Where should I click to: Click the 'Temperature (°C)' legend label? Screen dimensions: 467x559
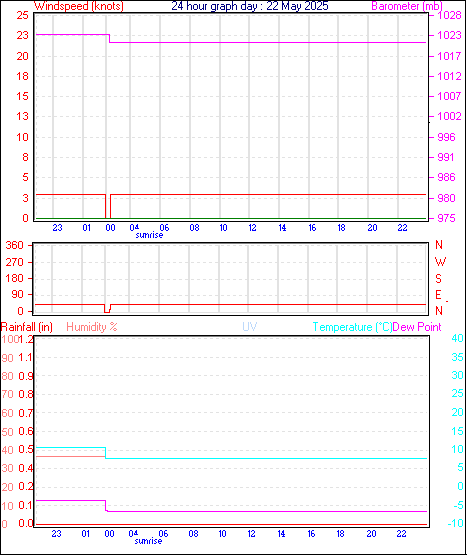352,327
